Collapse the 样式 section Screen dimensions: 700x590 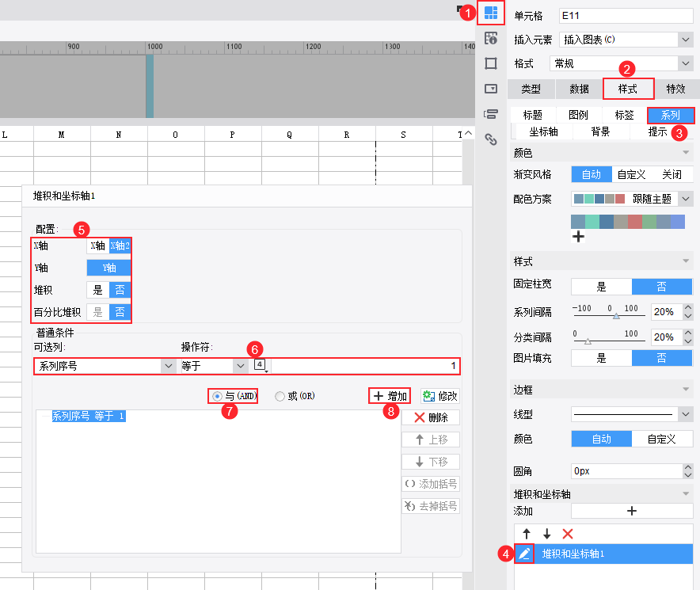(x=686, y=261)
